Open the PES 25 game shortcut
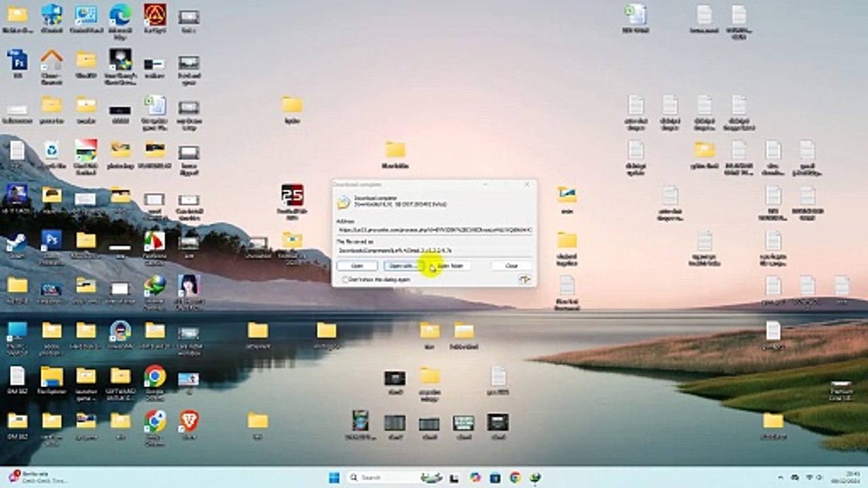This screenshot has width=868, height=488. (292, 195)
